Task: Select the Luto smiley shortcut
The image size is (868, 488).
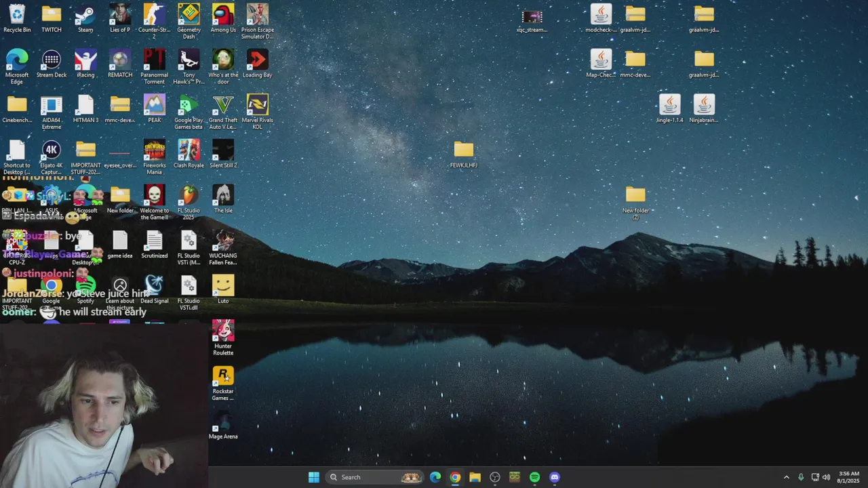Action: point(223,290)
